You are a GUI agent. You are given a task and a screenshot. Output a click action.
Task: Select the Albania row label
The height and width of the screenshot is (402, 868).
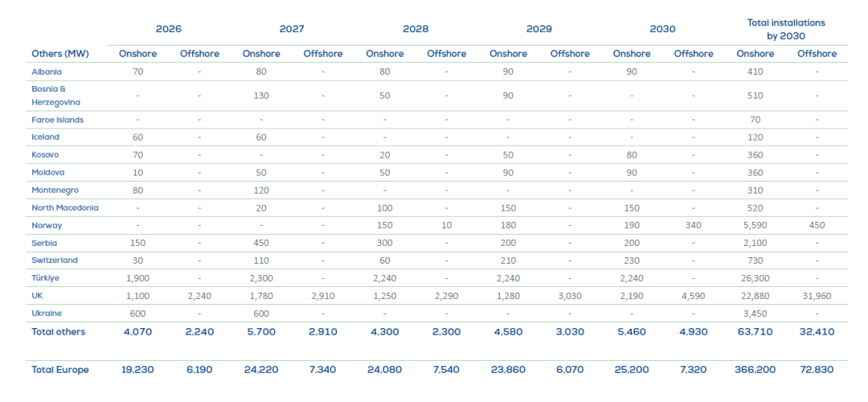[47, 72]
